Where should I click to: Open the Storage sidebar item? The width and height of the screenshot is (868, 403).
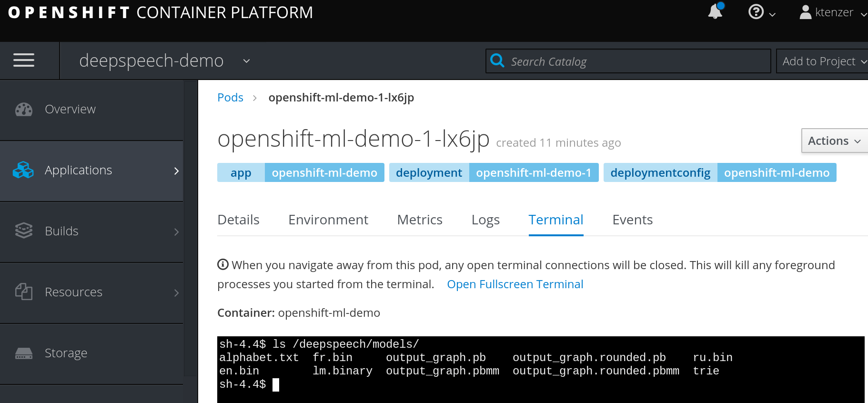point(91,353)
